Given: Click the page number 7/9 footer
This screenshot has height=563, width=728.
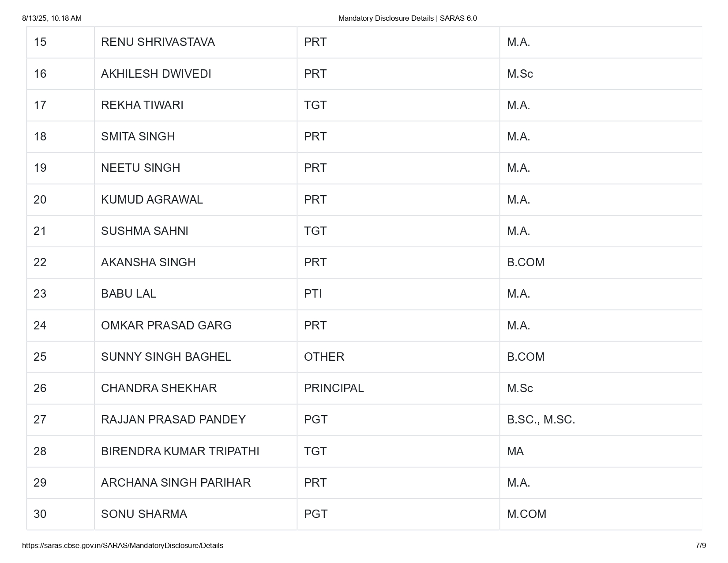Looking at the screenshot, I should 701,545.
